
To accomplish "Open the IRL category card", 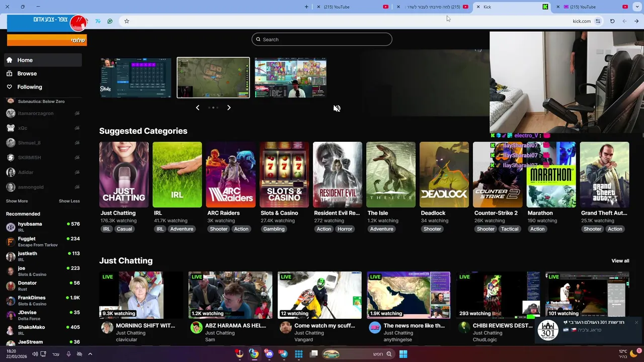I will [x=177, y=174].
